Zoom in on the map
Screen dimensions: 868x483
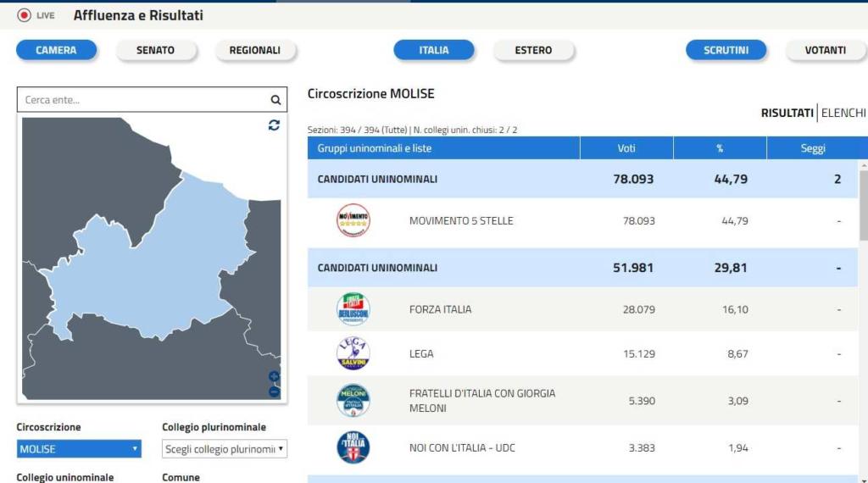point(274,376)
